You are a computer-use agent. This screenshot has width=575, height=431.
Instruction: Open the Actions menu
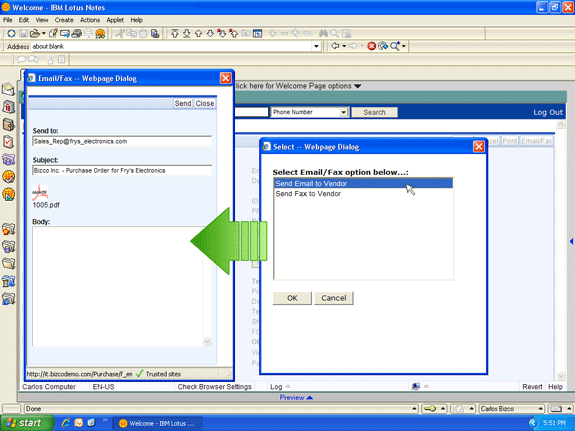click(90, 20)
